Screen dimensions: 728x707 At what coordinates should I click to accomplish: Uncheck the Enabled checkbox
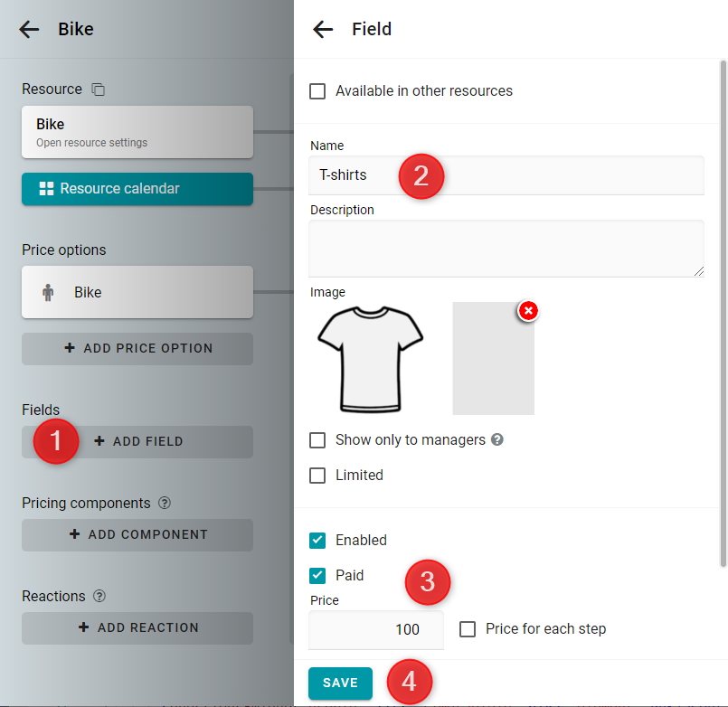[317, 541]
